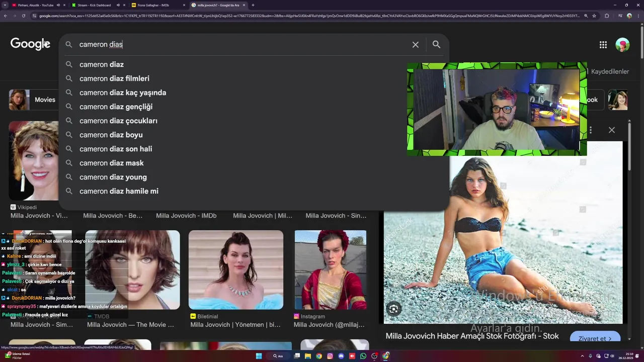Image resolution: width=644 pixels, height=362 pixels.
Task: Select the milla jovovich Google tab
Action: (218, 5)
